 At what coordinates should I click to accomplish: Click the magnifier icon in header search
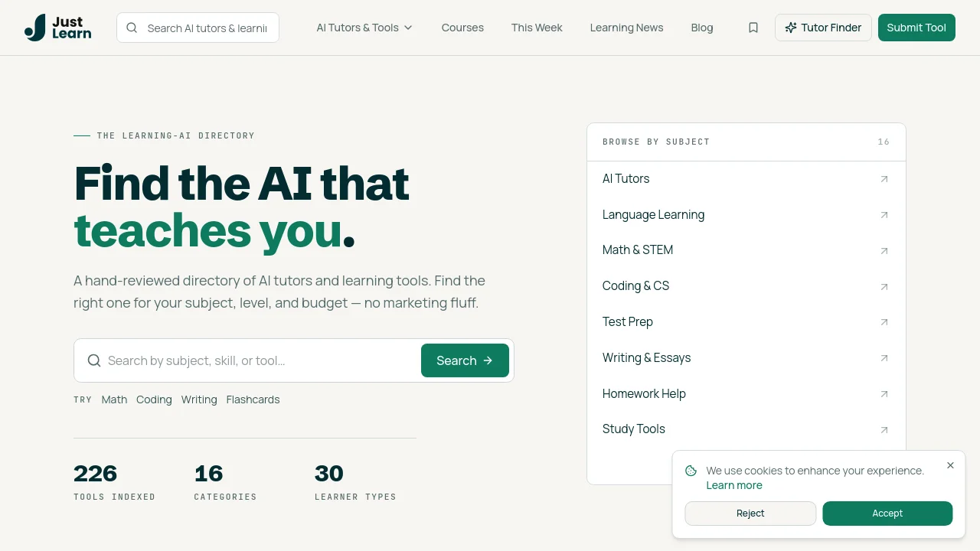pyautogui.click(x=132, y=28)
